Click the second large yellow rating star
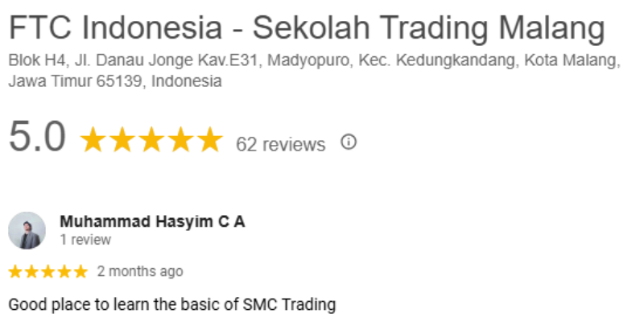Viewport: 644px width, 322px height. point(122,140)
